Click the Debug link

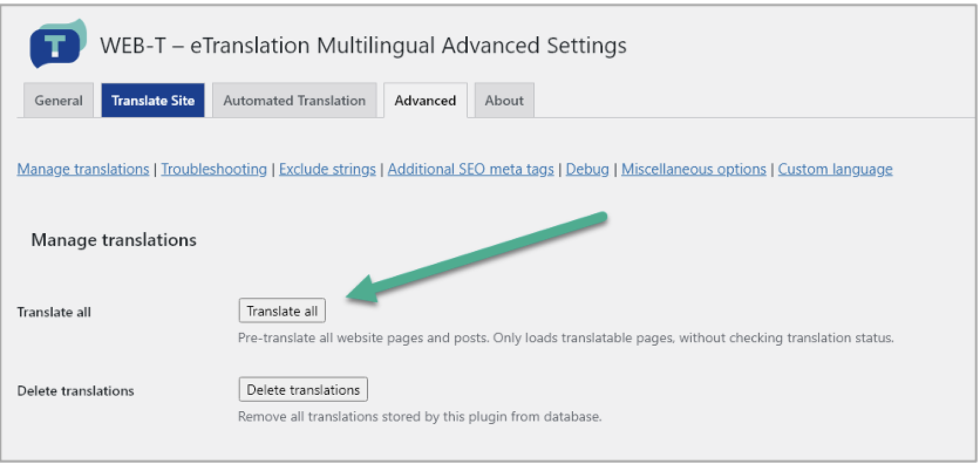coord(587,169)
